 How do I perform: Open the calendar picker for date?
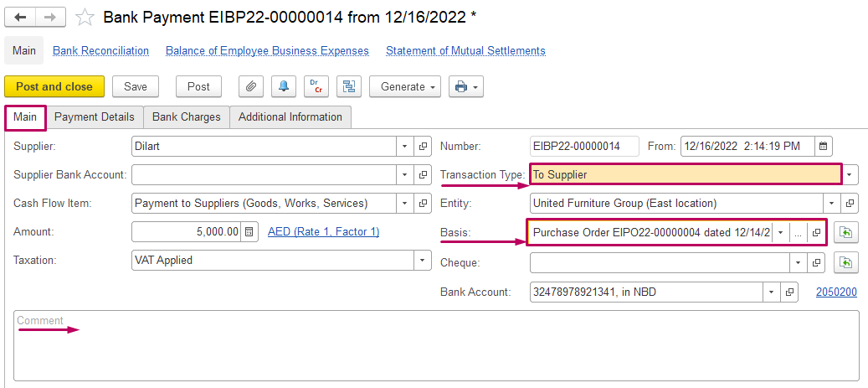click(823, 147)
